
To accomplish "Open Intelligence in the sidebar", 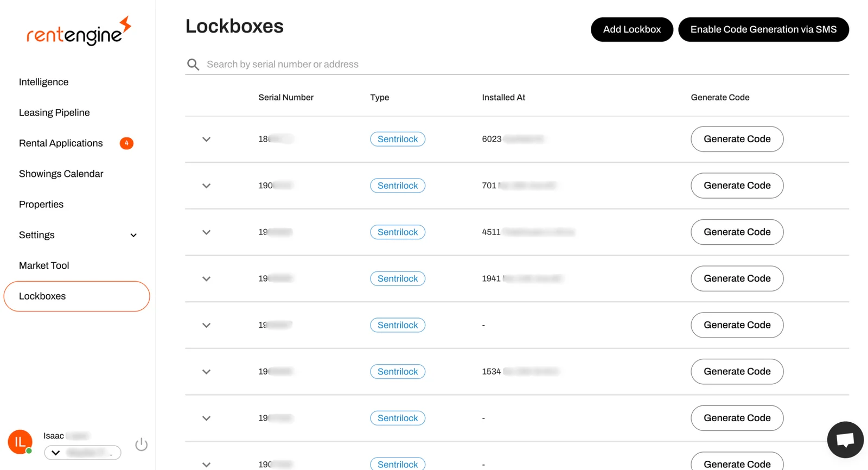I will 44,82.
